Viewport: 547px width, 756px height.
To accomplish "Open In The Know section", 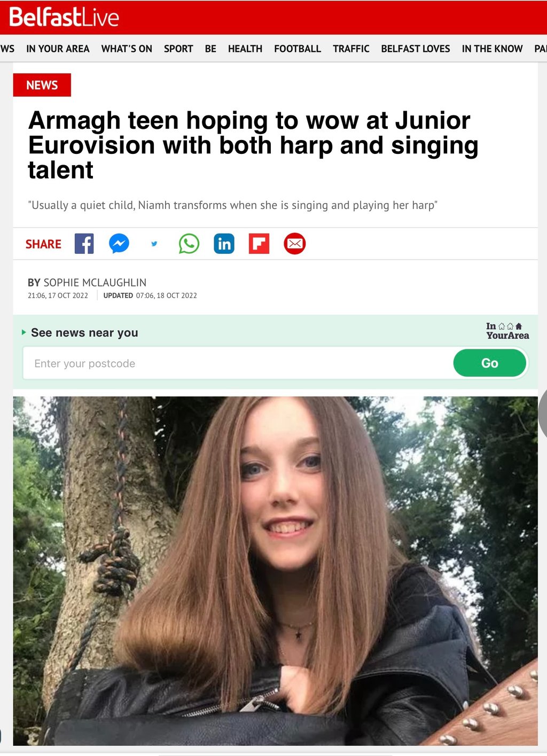I will [492, 49].
